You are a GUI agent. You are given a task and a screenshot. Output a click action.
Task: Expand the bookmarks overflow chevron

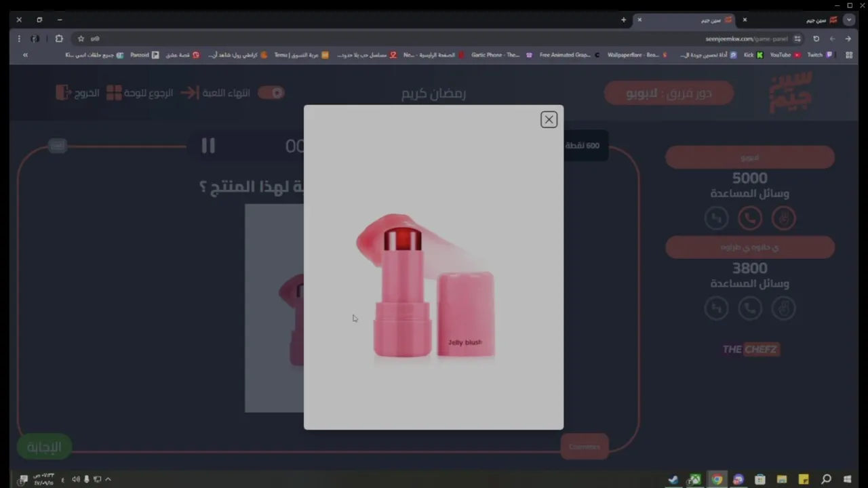(x=25, y=55)
